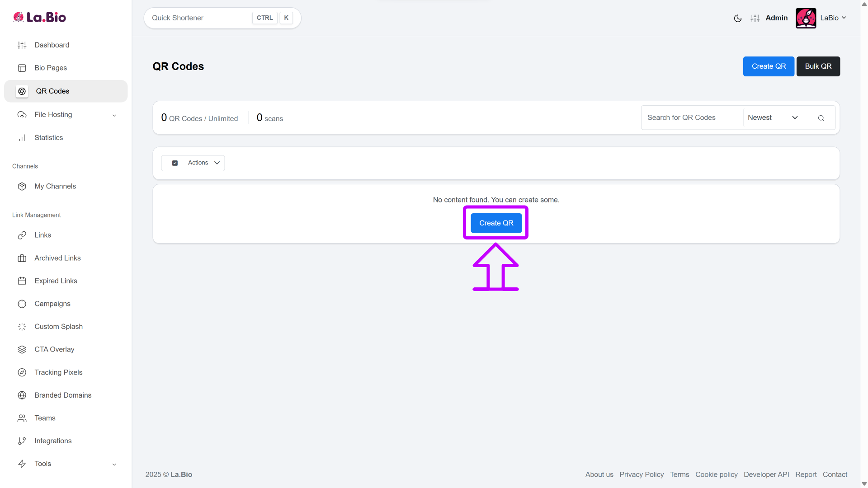
Task: Click the search magnifier icon
Action: pos(821,118)
